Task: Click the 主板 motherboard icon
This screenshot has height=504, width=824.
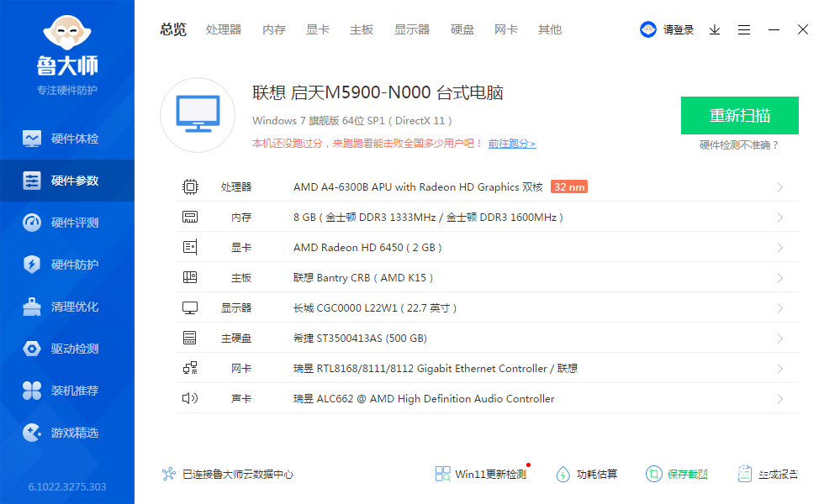Action: [190, 277]
